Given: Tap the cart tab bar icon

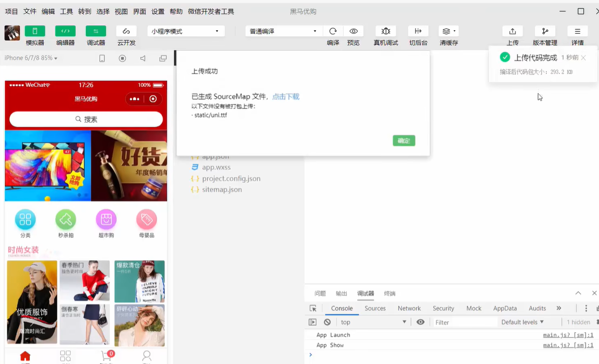Looking at the screenshot, I should coord(106,357).
